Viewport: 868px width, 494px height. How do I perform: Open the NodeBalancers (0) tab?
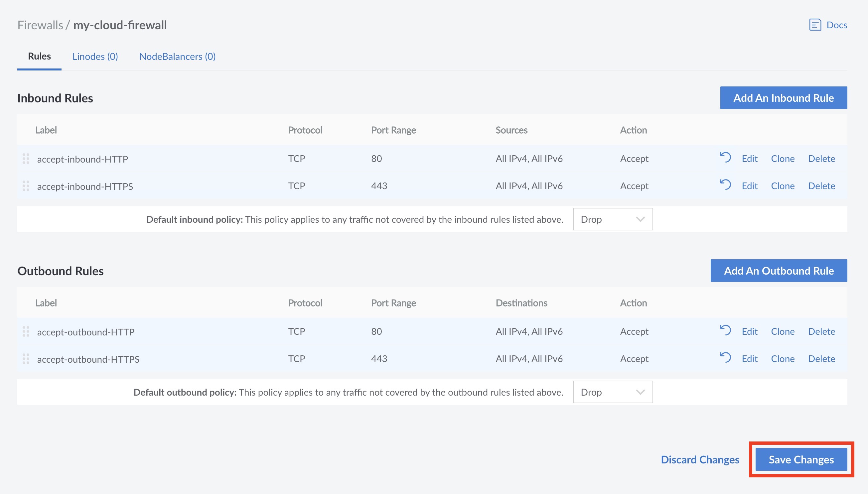click(177, 56)
